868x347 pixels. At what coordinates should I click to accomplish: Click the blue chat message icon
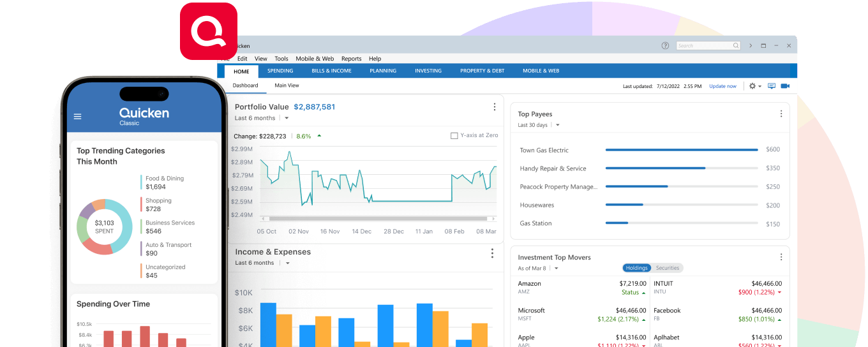pos(772,86)
